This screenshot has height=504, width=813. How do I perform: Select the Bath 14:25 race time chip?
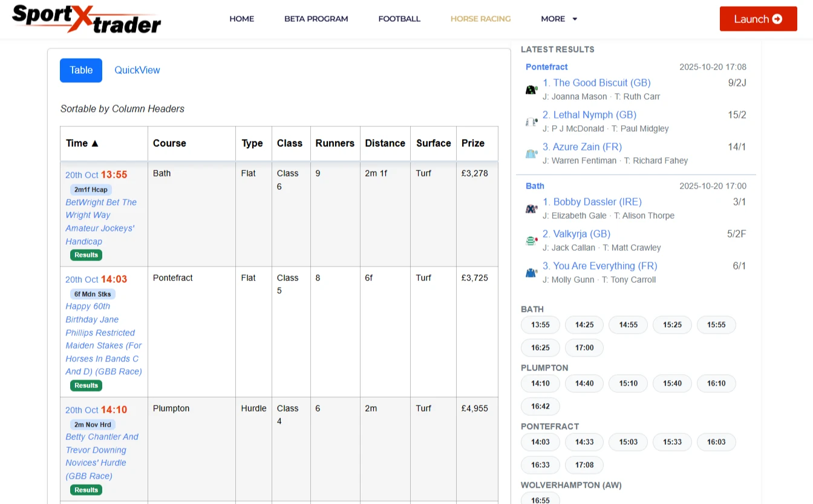[584, 325]
